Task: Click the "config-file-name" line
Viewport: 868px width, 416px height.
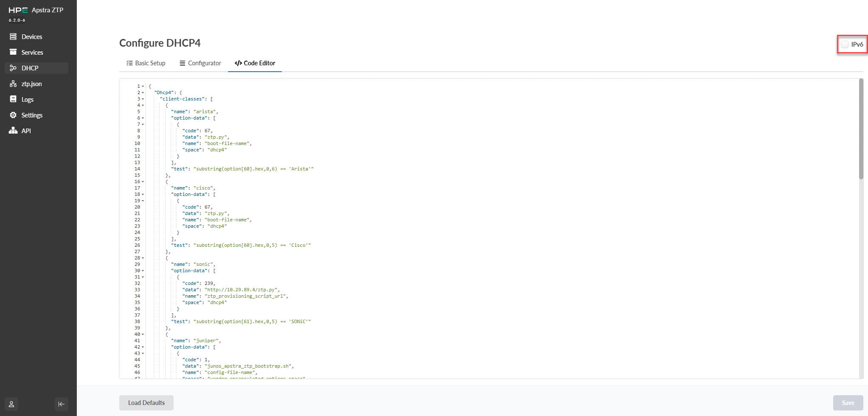Action: pyautogui.click(x=220, y=372)
